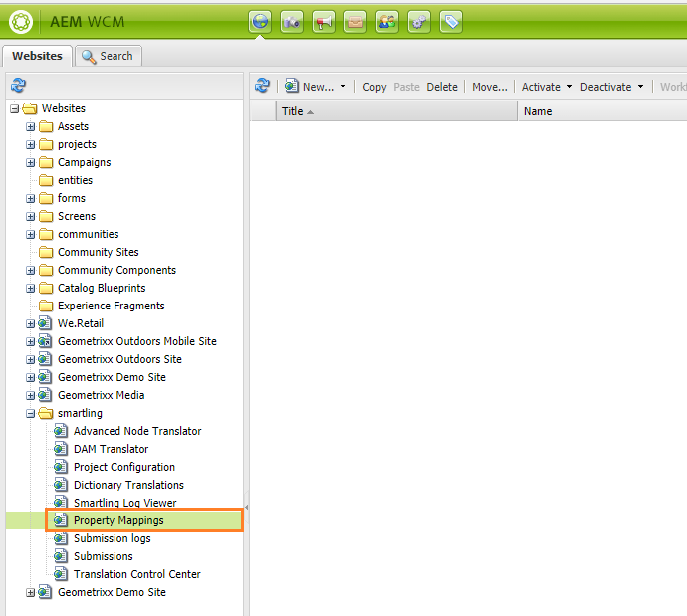Open the Tools gears icon
Image resolution: width=687 pixels, height=616 pixels.
(419, 22)
